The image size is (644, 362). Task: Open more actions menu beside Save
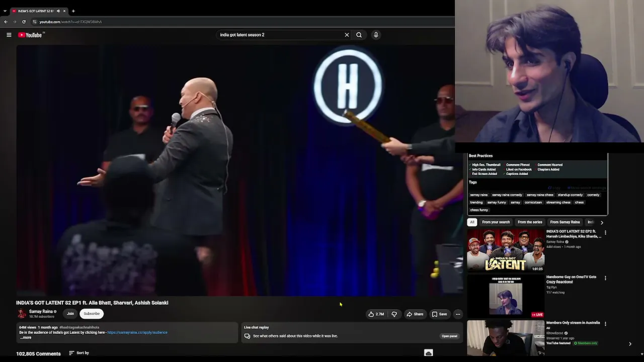(x=458, y=314)
